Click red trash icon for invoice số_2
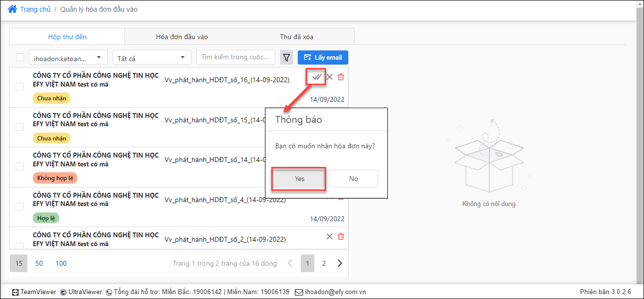The width and height of the screenshot is (644, 299). click(x=341, y=236)
